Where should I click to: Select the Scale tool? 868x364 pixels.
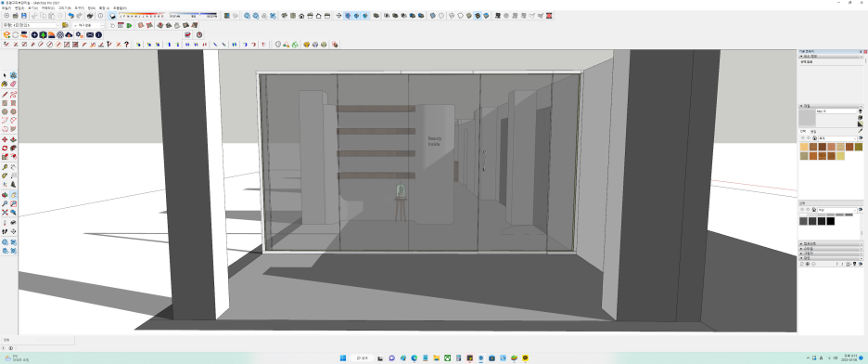5,156
